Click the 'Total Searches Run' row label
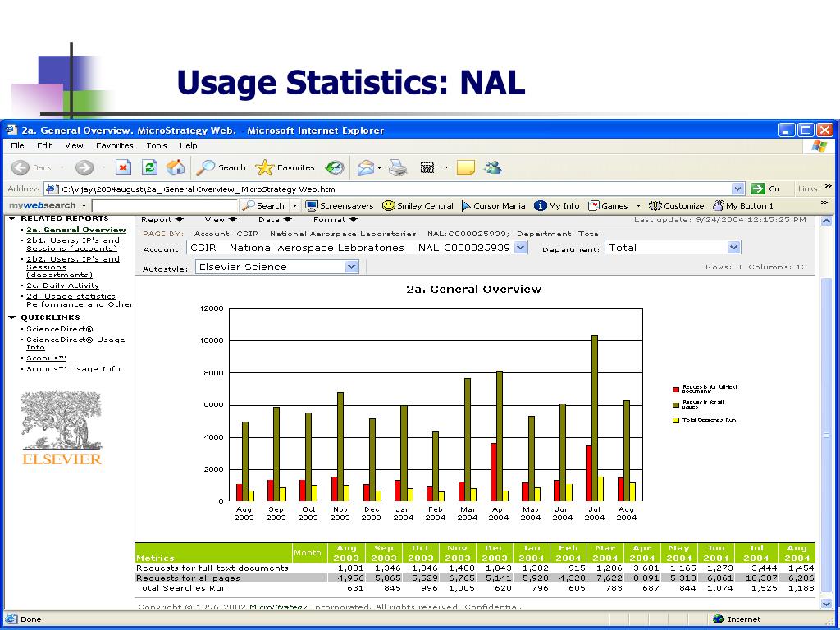Viewport: 840px width, 630px height. click(x=181, y=588)
